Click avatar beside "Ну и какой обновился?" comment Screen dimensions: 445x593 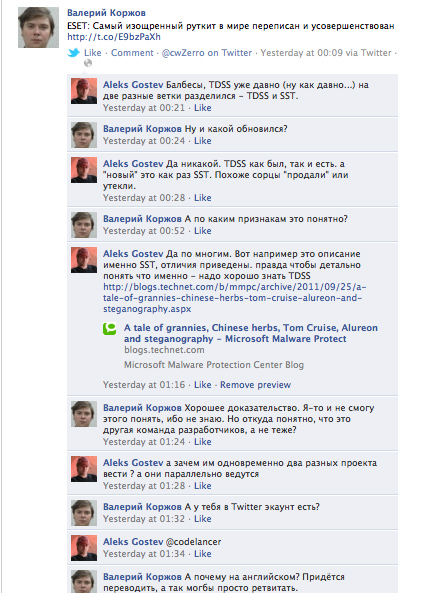pos(84,135)
